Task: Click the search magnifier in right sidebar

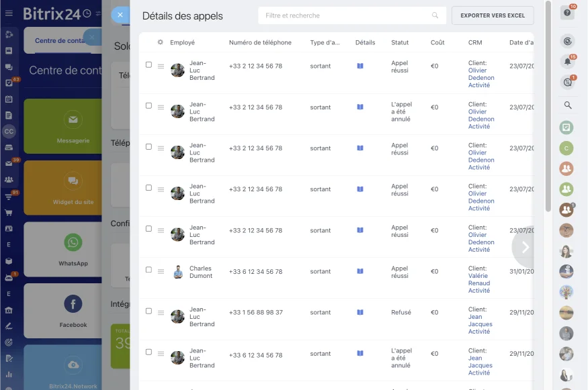Action: (568, 105)
